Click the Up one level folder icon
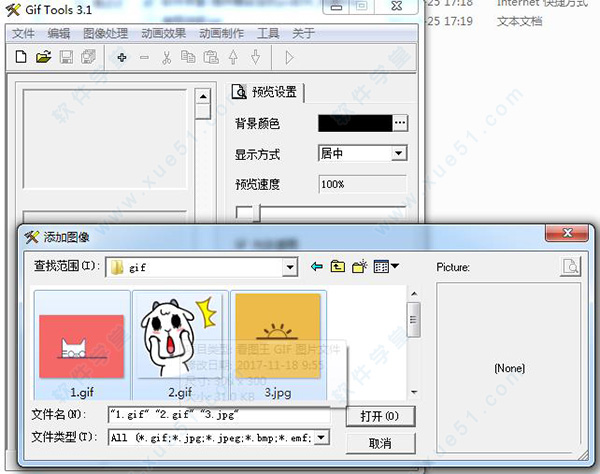This screenshot has height=474, width=600. click(x=338, y=267)
